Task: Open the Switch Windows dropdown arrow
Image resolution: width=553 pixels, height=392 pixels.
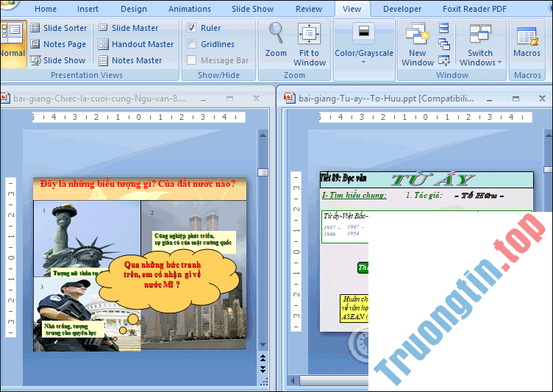Action: [x=500, y=63]
